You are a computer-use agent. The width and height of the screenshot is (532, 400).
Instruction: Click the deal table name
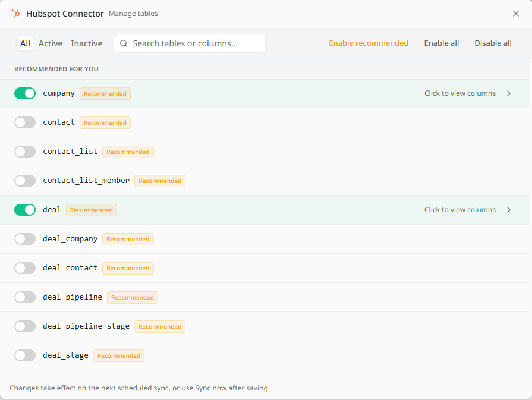tap(52, 209)
